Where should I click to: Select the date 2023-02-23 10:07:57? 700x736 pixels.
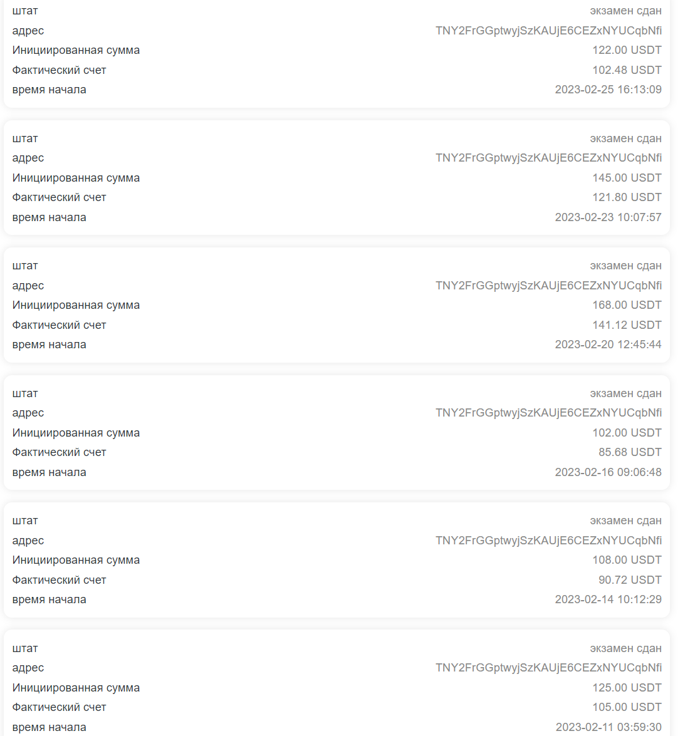pos(608,217)
